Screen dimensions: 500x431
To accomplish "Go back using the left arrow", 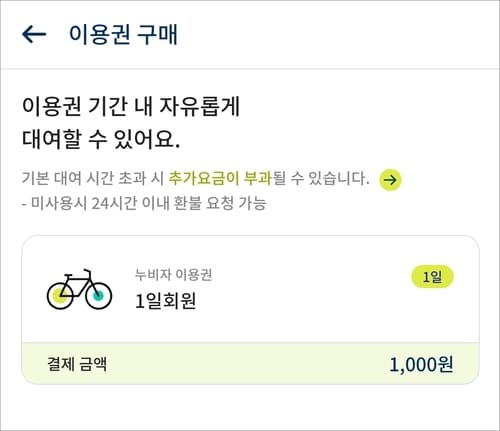I will (34, 34).
